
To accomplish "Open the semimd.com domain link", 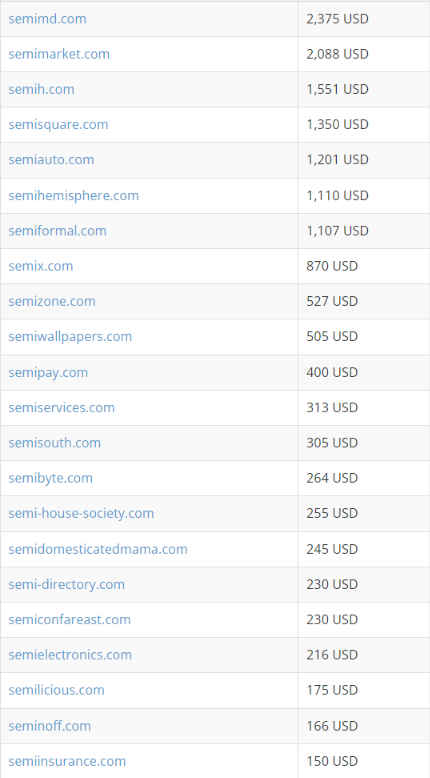I will (x=47, y=19).
